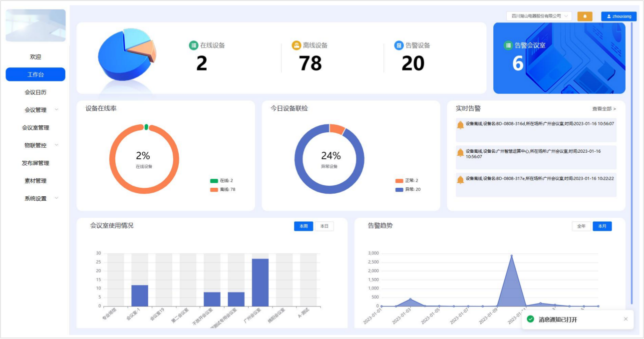Click bell icon of the BD-0808-317e alarm
644x339 pixels.
(x=460, y=180)
